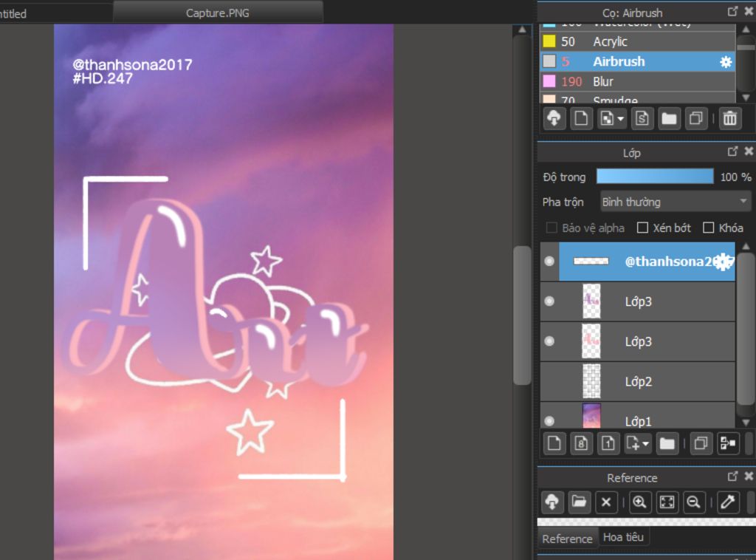
Task: Clear the reference image
Action: pos(606,502)
